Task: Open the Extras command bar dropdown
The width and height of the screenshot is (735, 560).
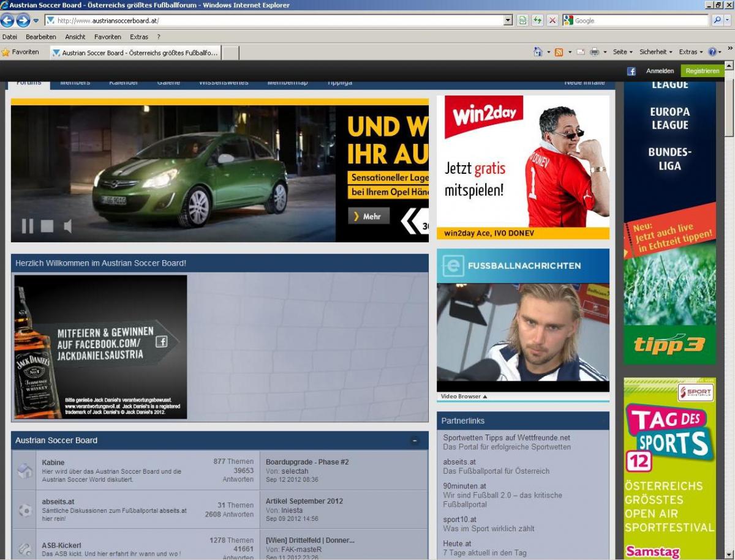Action: pos(692,52)
